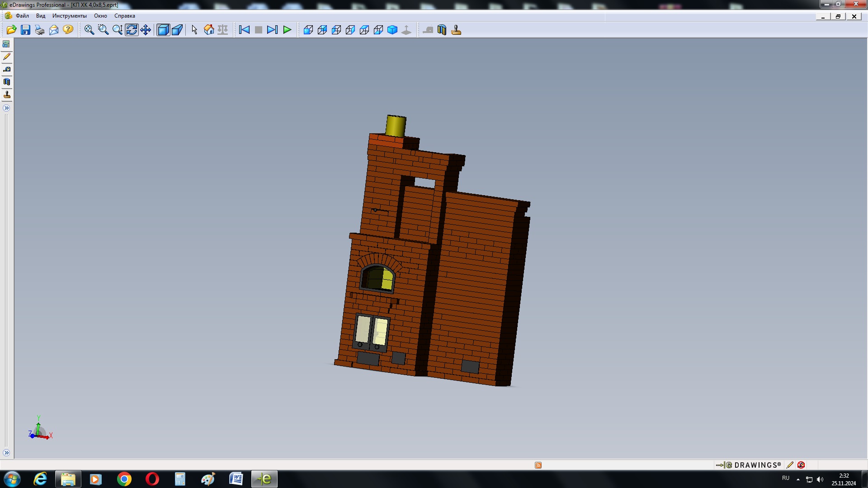Click the Home view icon
Viewport: 868px width, 488px height.
pos(209,30)
